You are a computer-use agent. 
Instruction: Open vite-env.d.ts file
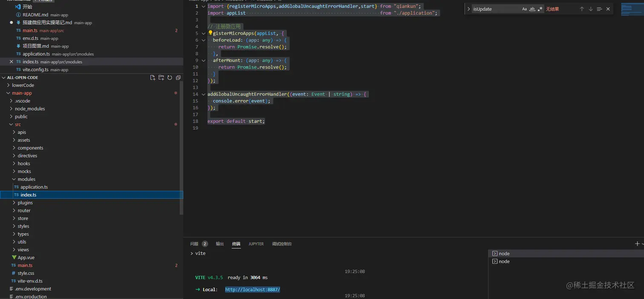[x=30, y=281]
